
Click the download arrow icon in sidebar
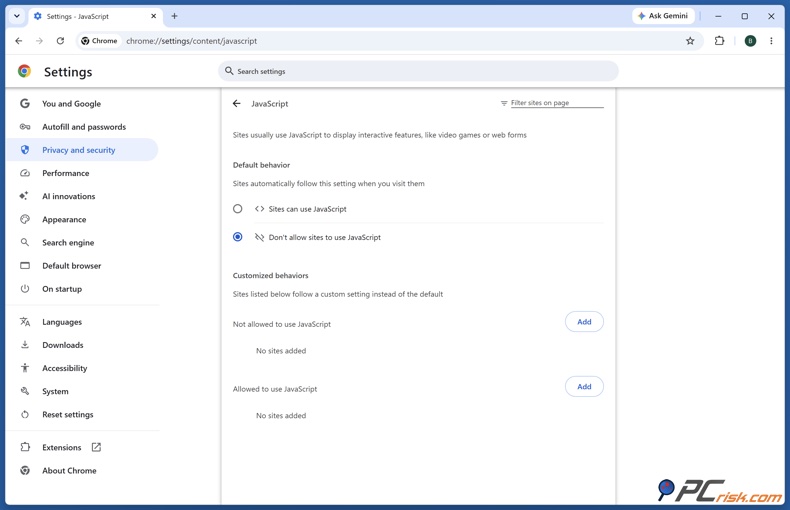tap(25, 345)
